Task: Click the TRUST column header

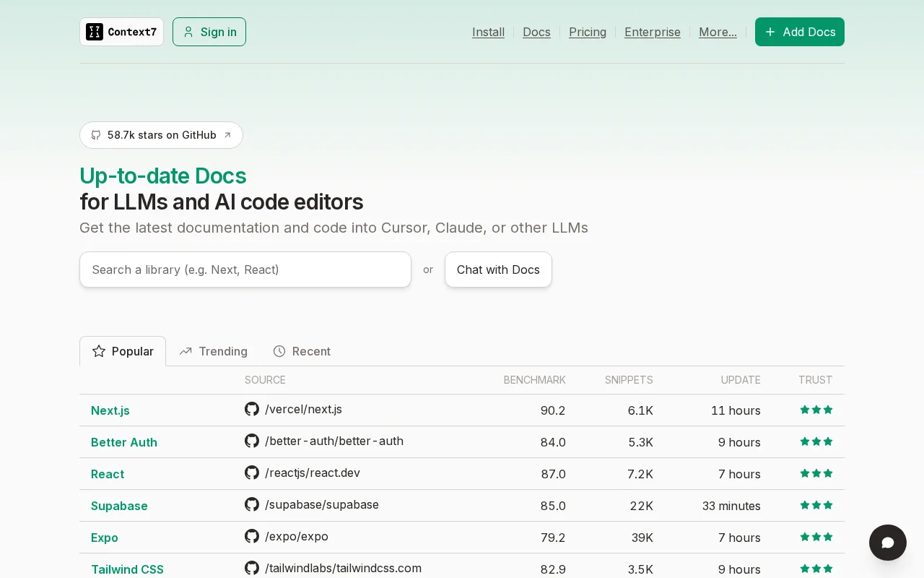Action: [816, 380]
